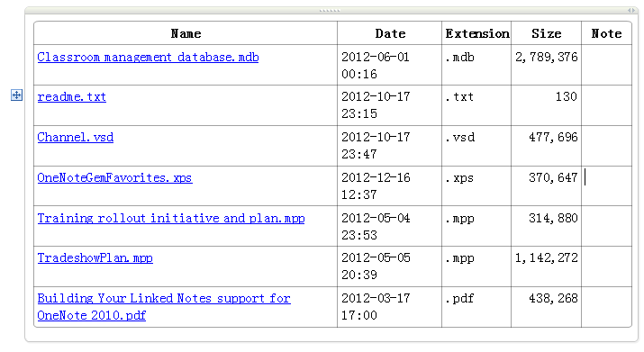Open the readme.txt file link

(x=71, y=97)
